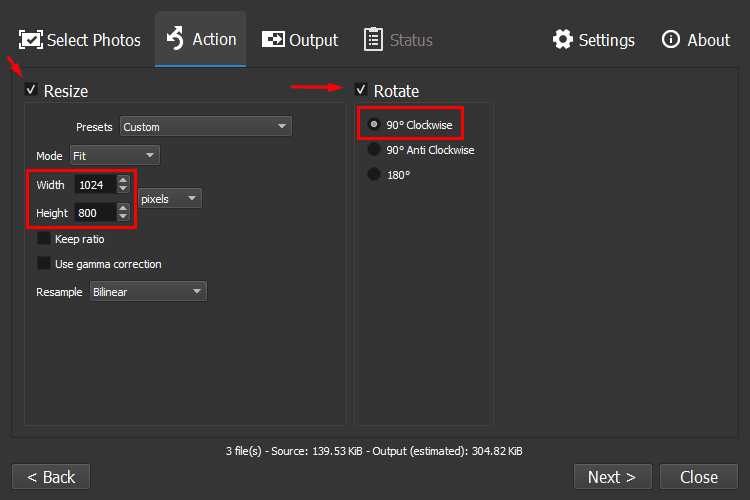Go to the Output tab label
The height and width of the screenshot is (500, 750).
(x=313, y=40)
